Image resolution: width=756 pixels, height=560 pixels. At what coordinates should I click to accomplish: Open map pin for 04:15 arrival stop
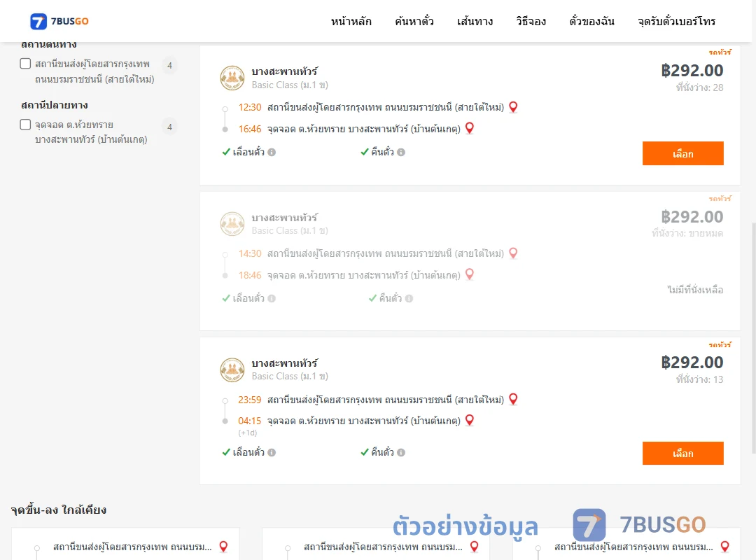(x=470, y=420)
